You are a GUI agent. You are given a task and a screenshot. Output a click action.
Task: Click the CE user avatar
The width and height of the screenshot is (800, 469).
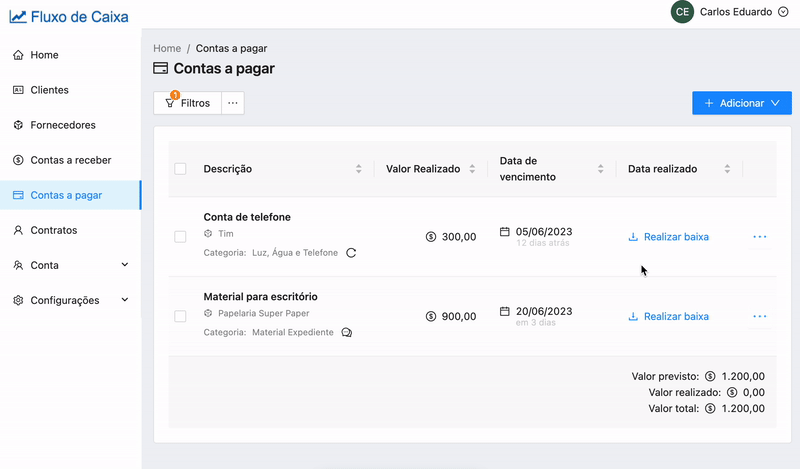pos(682,12)
